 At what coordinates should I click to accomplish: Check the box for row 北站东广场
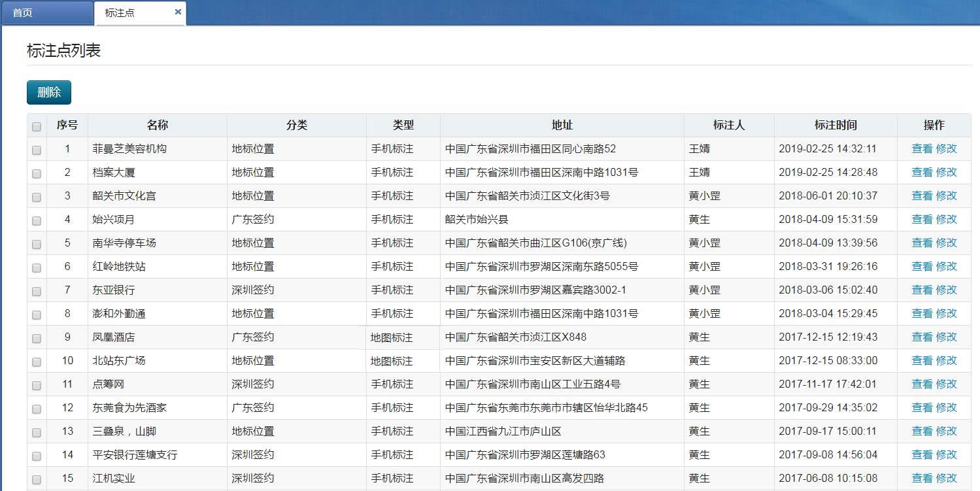coord(37,362)
